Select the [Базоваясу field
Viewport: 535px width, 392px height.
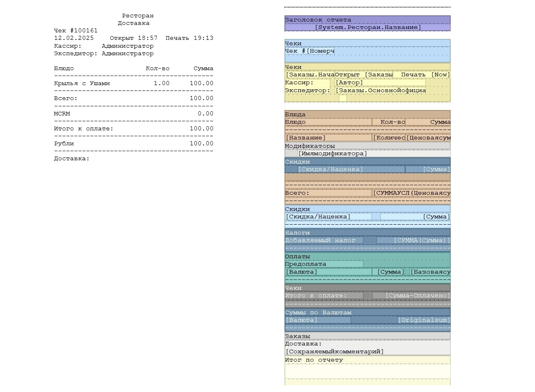click(430, 272)
